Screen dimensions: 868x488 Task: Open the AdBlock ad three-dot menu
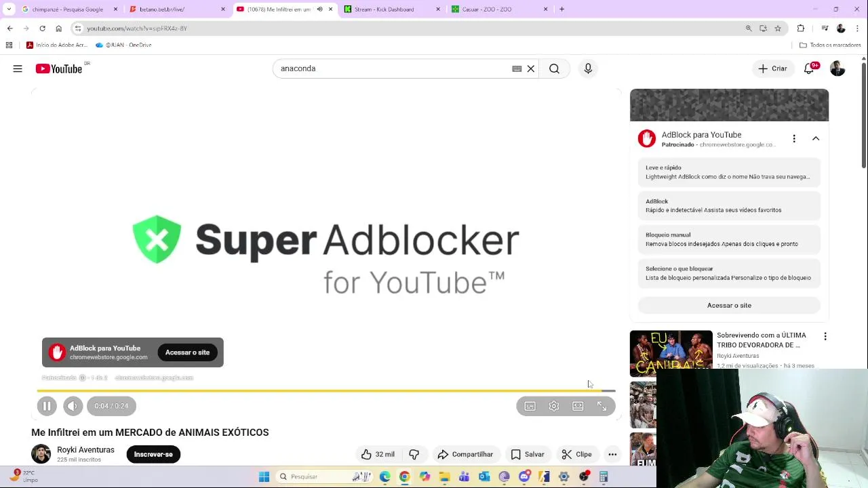794,138
